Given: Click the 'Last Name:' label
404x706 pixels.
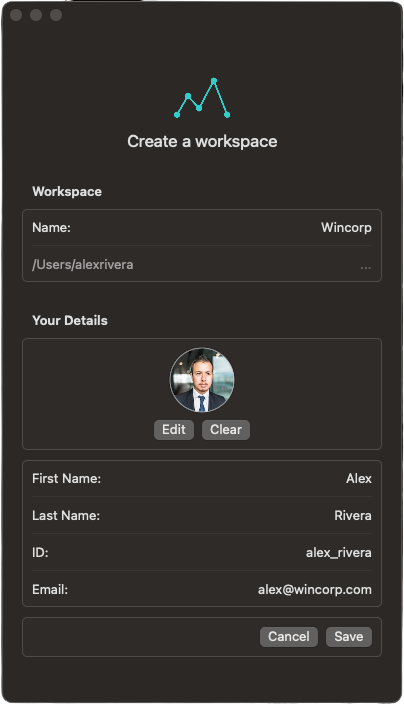Looking at the screenshot, I should click(x=66, y=515).
